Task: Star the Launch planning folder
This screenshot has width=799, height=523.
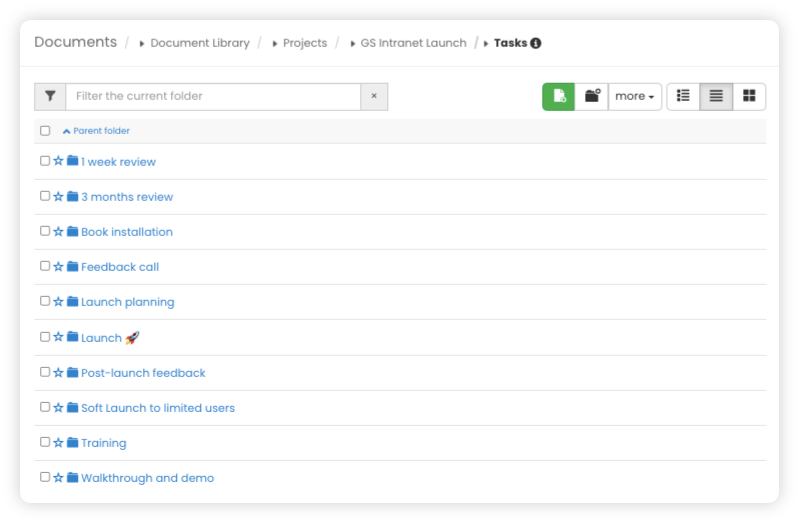Action: [58, 301]
